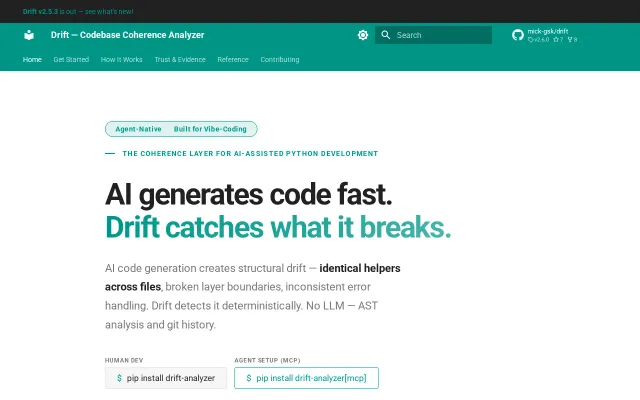Click the 'Drift catches what it breaks.' heading
640x400 pixels.
point(278,227)
